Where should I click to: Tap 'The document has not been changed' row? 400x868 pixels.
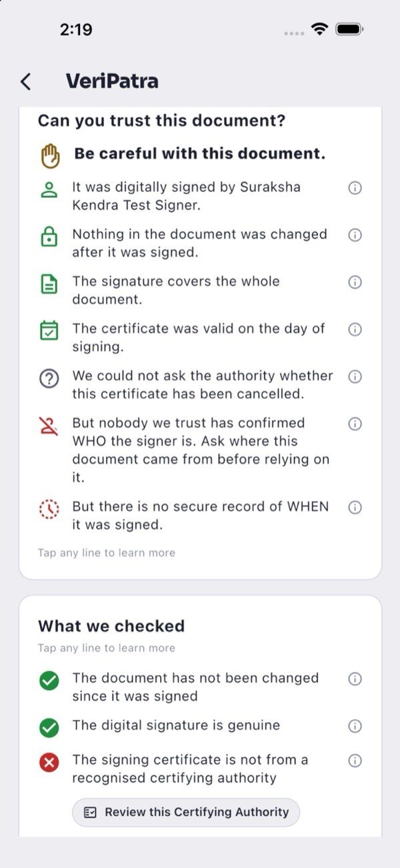tap(200, 687)
